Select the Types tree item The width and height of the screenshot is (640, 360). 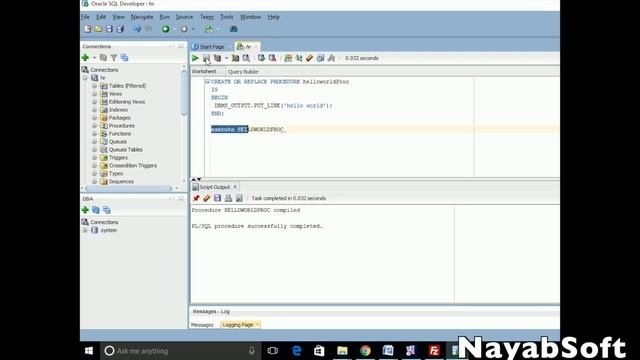(x=116, y=173)
